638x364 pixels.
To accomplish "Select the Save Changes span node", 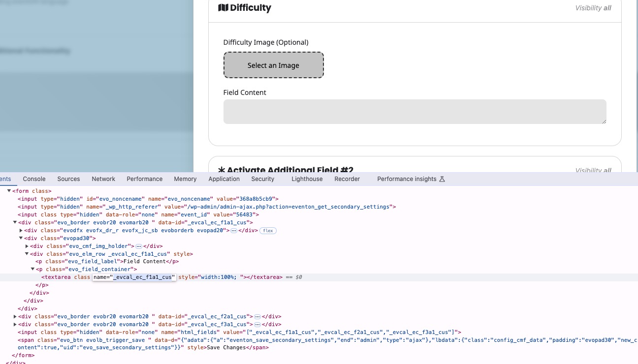I will [x=328, y=344].
